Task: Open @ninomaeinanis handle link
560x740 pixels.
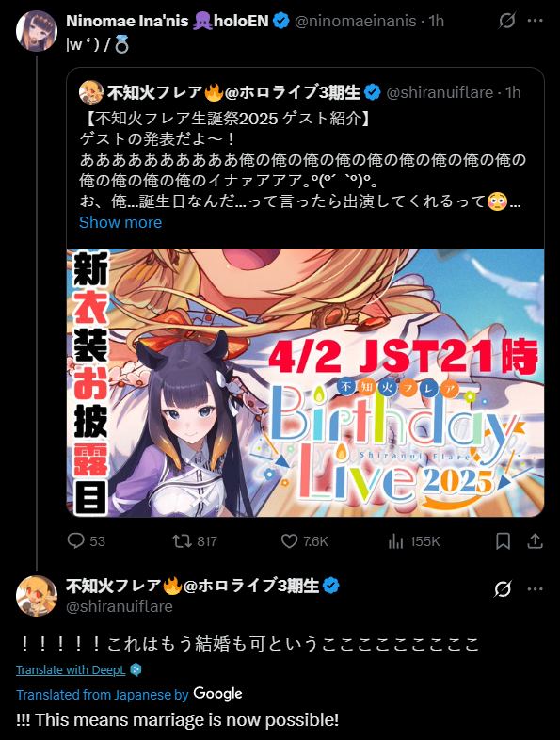Action: tap(355, 21)
